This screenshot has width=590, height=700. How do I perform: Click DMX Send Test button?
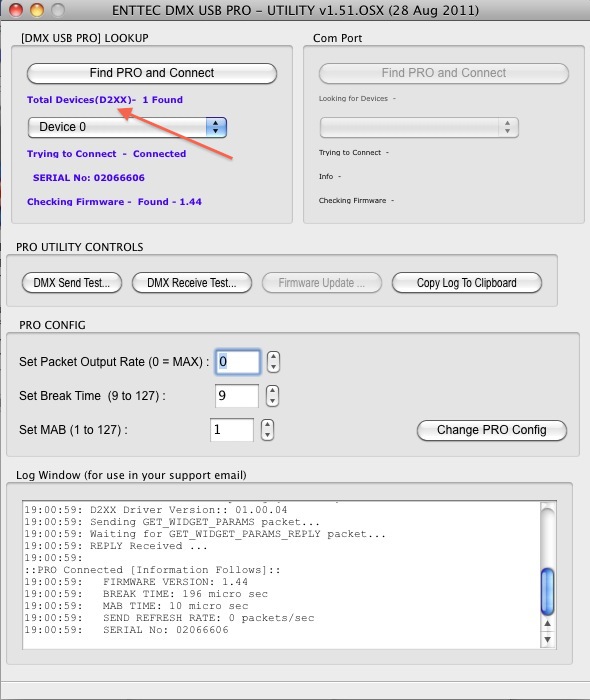tap(72, 283)
